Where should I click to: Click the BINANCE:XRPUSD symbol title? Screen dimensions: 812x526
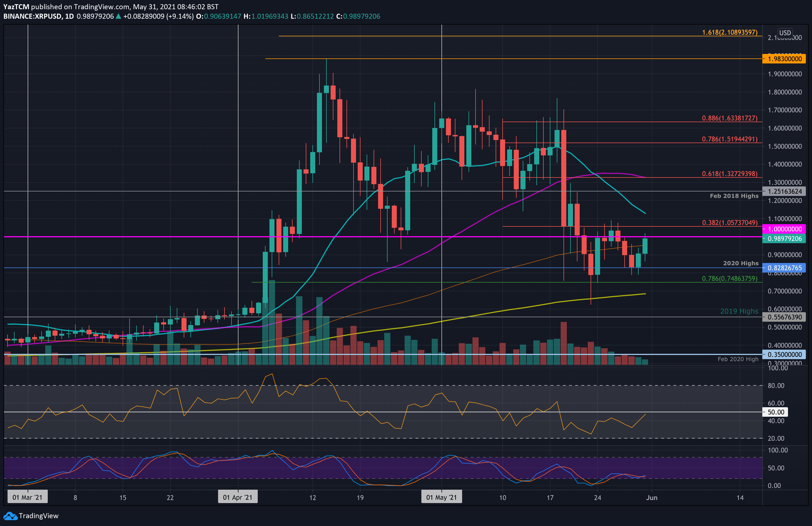(x=32, y=16)
